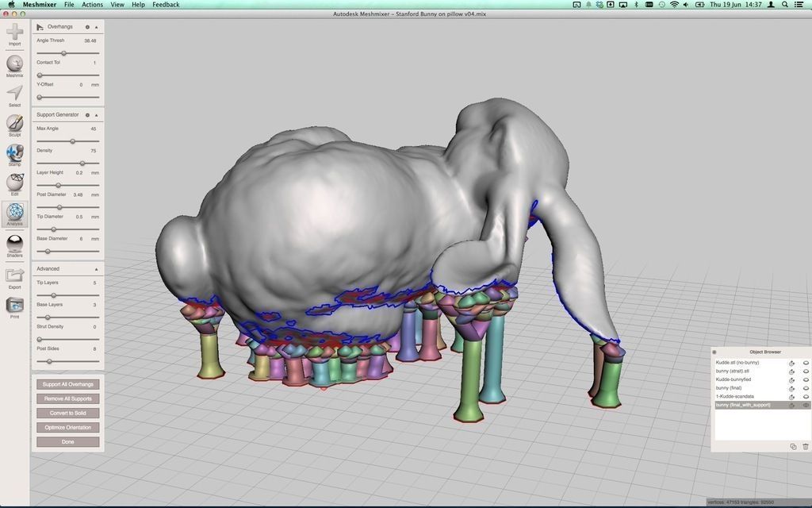Toggle visibility of 1-Kudde-scandata
The height and width of the screenshot is (508, 812).
[x=806, y=397]
